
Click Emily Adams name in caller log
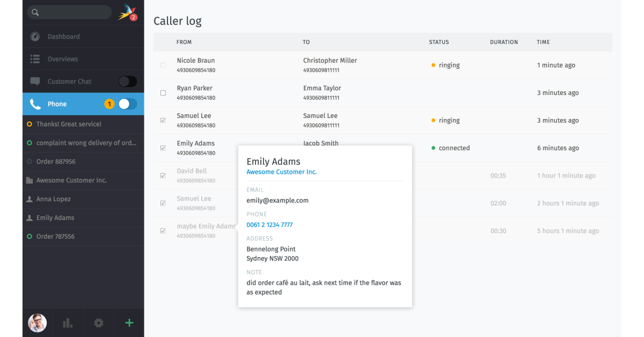pos(195,143)
